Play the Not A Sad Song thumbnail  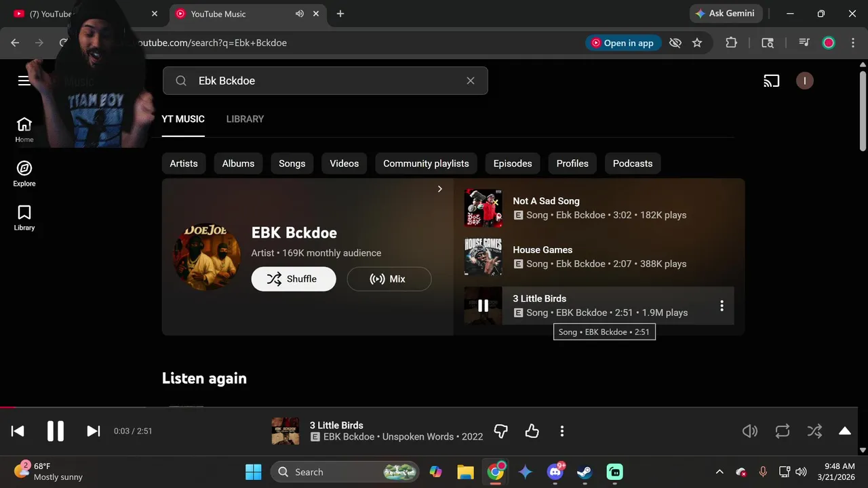pos(483,208)
